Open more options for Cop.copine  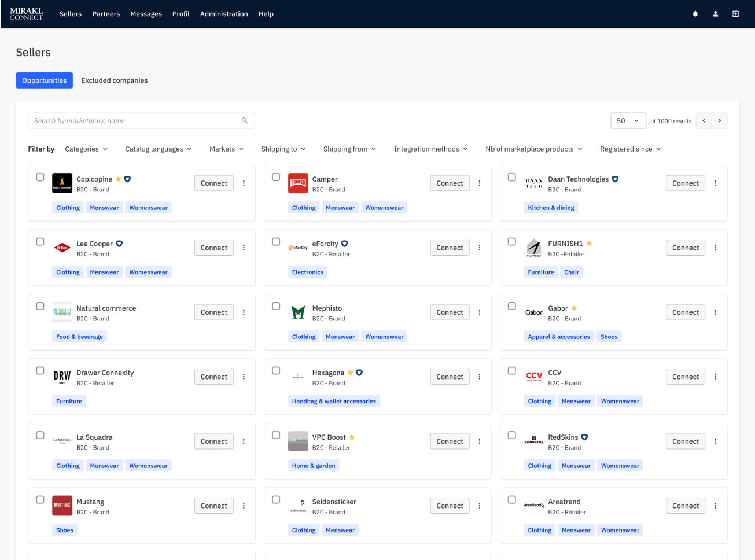point(244,183)
